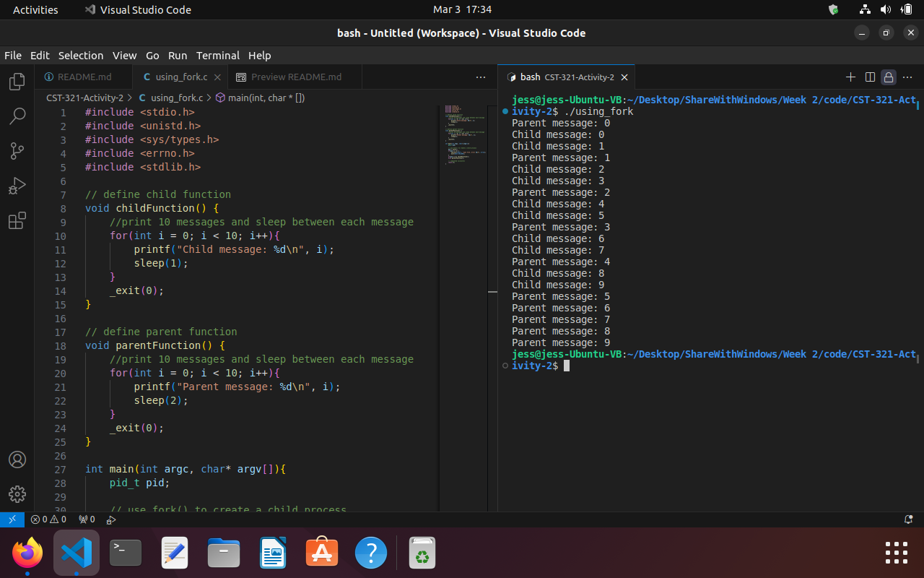Open the Edit menu
The image size is (924, 578).
click(x=40, y=56)
